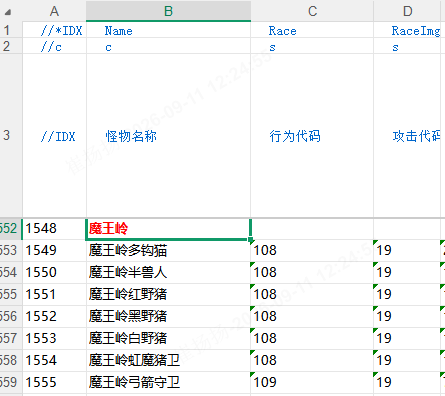Click cell with value 1549
Screen dimensions: 445x396
(54, 250)
